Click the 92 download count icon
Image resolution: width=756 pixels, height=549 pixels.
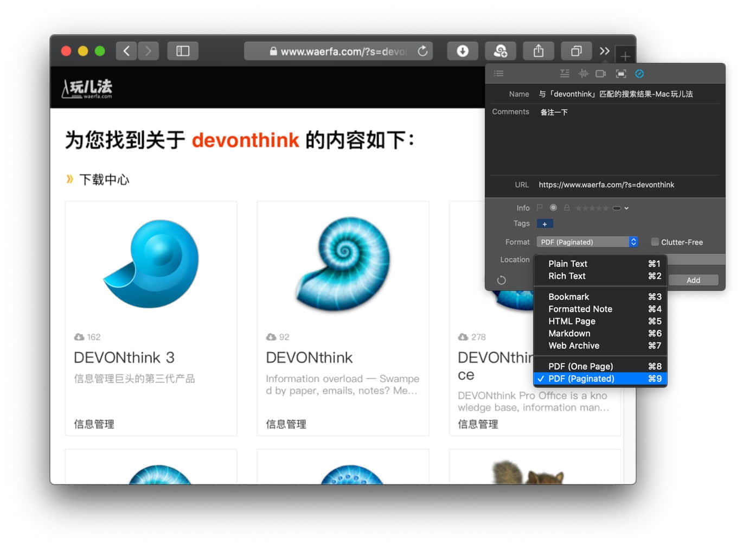[x=271, y=337]
